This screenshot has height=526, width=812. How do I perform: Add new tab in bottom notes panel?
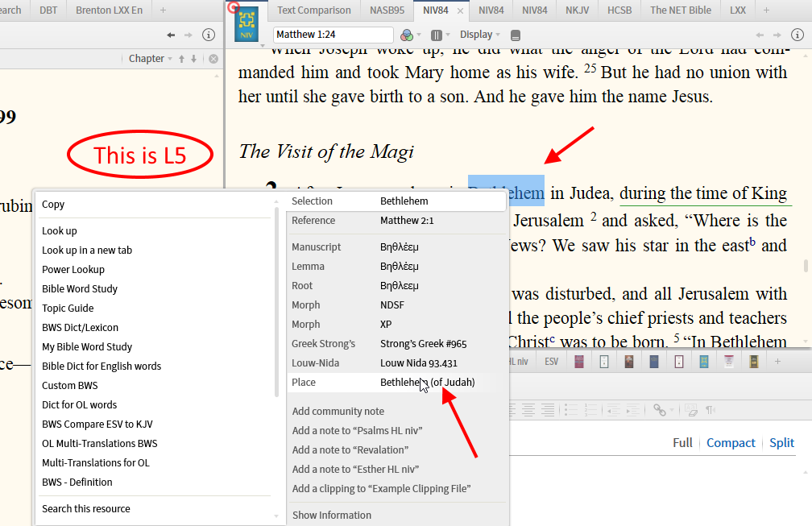click(x=777, y=362)
